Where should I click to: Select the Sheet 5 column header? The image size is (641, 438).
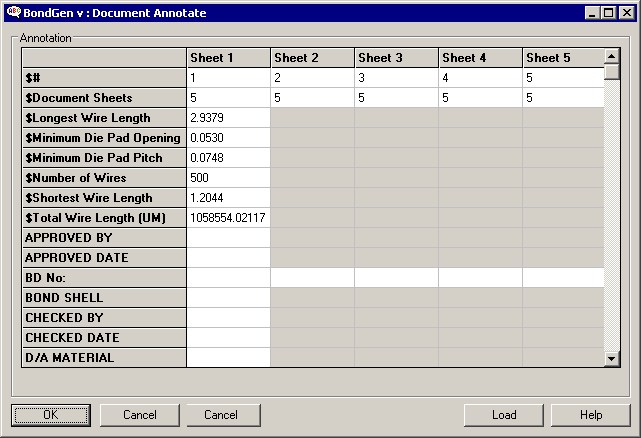point(563,58)
